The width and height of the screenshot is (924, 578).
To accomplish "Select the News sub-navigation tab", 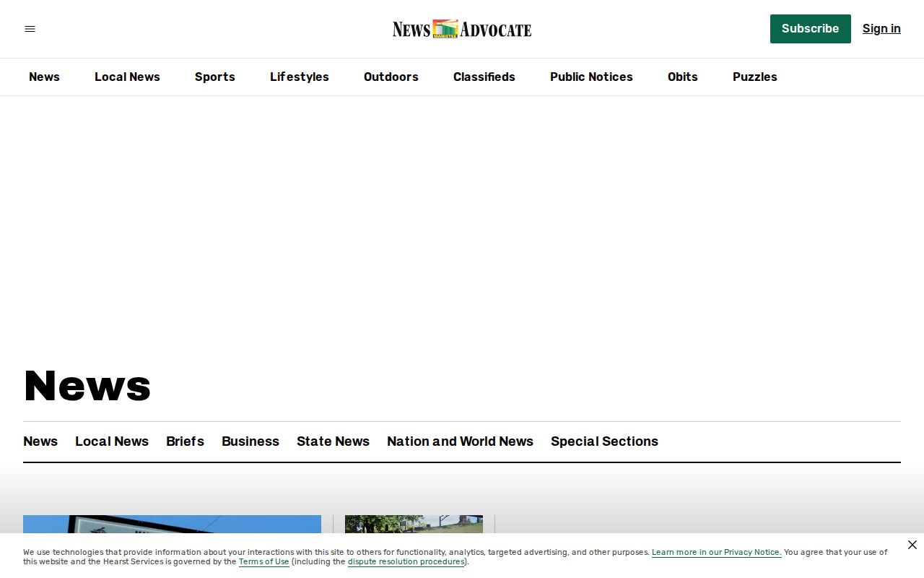I will (x=40, y=441).
